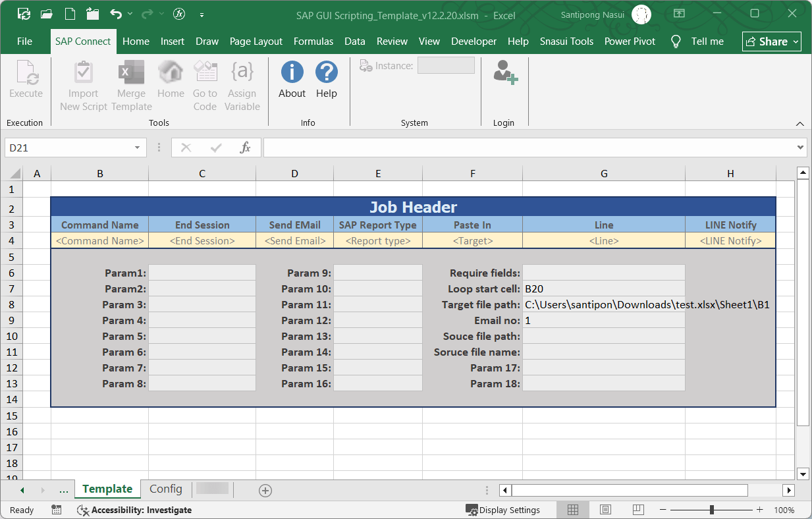Select row 10 header

point(12,337)
